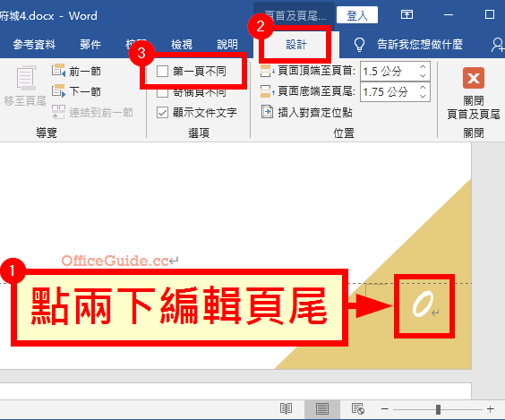Click header from top position icon

[267, 71]
